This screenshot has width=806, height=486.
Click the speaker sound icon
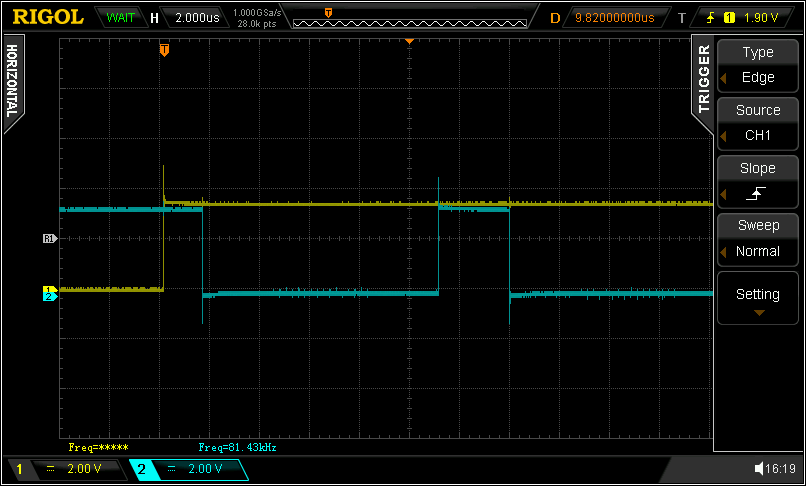coord(759,469)
